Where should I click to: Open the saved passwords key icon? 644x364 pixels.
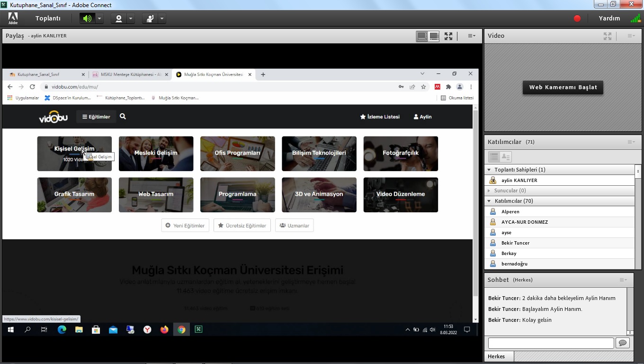pyautogui.click(x=401, y=87)
